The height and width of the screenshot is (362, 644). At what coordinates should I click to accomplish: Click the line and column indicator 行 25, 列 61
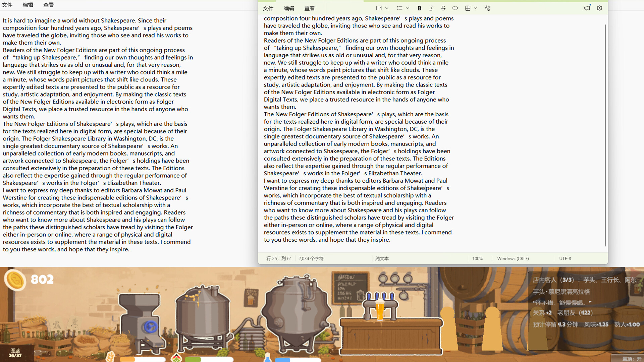click(x=279, y=258)
